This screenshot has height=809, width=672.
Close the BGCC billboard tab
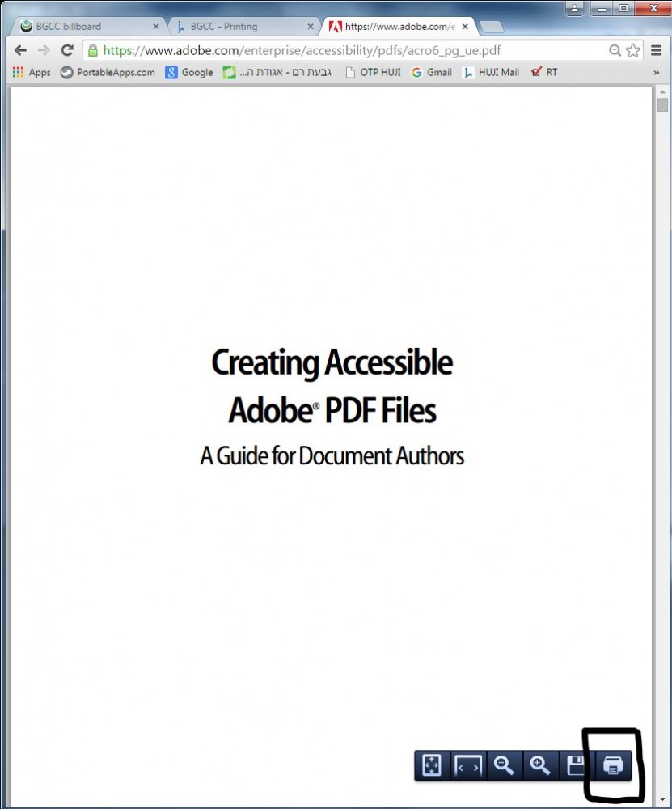(156, 27)
